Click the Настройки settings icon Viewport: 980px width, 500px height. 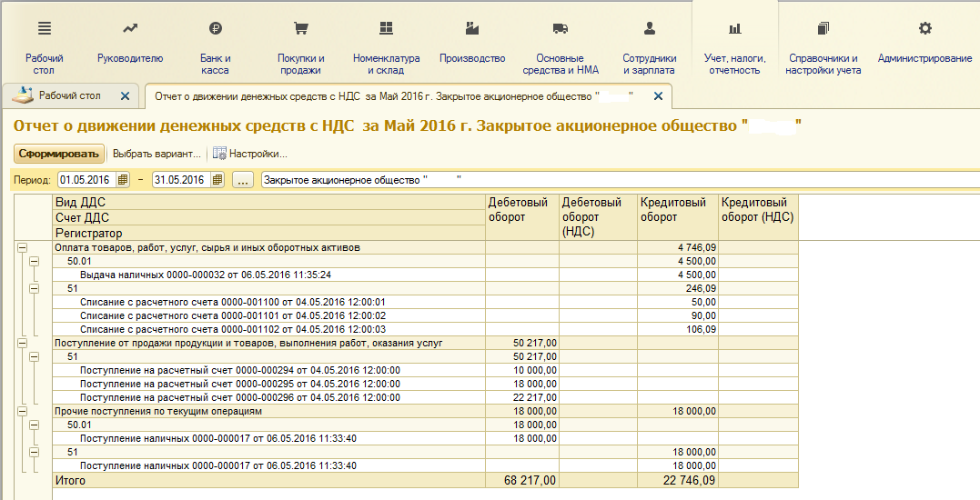pos(219,154)
